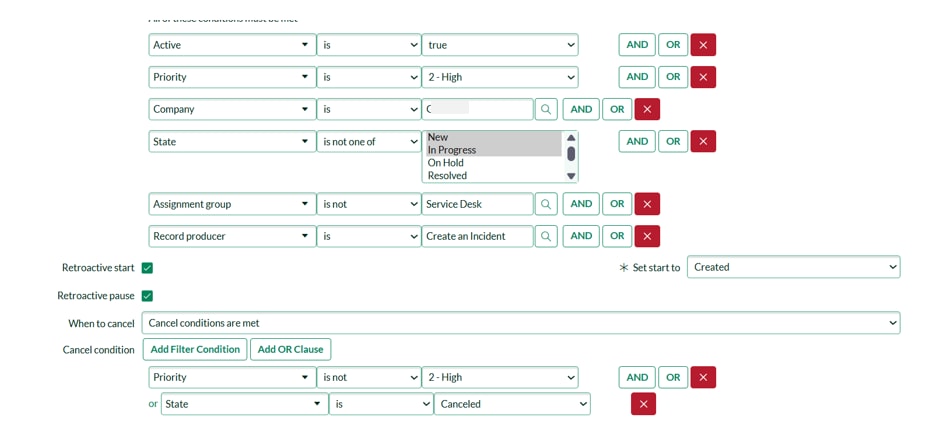Viewport: 925px width, 429px height.
Task: Click AND on the Company row
Action: tap(581, 109)
